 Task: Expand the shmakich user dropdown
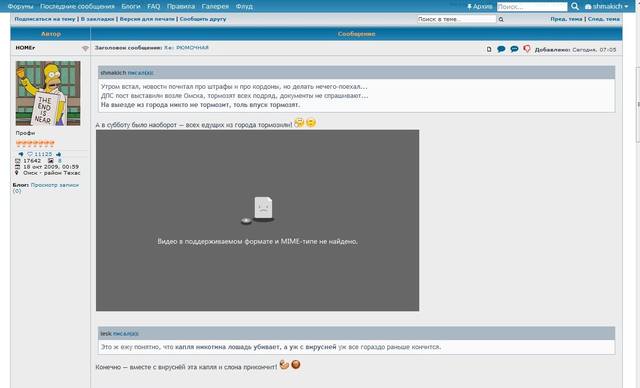point(607,7)
